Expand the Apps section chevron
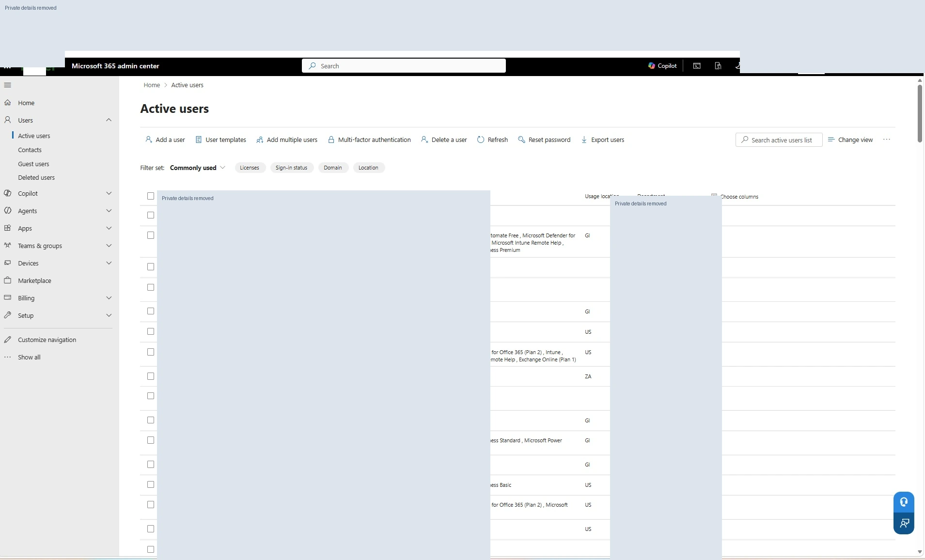 click(x=109, y=228)
